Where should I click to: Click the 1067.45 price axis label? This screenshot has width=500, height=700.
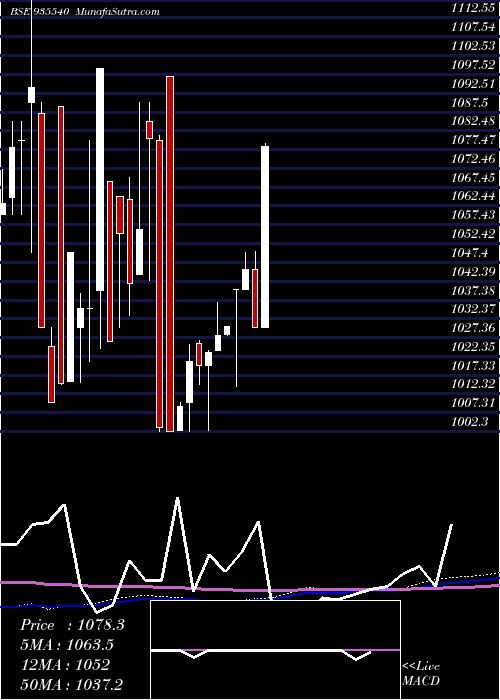(x=473, y=178)
